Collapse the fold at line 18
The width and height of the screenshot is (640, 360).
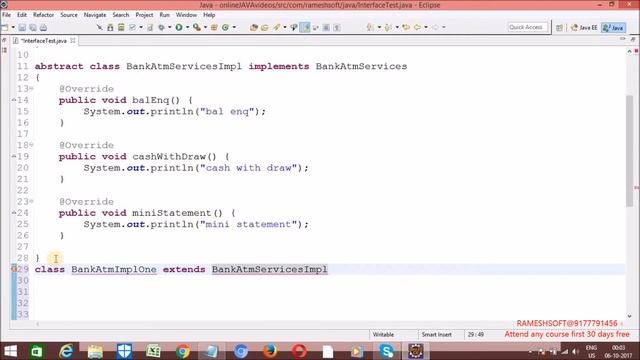[x=31, y=145]
